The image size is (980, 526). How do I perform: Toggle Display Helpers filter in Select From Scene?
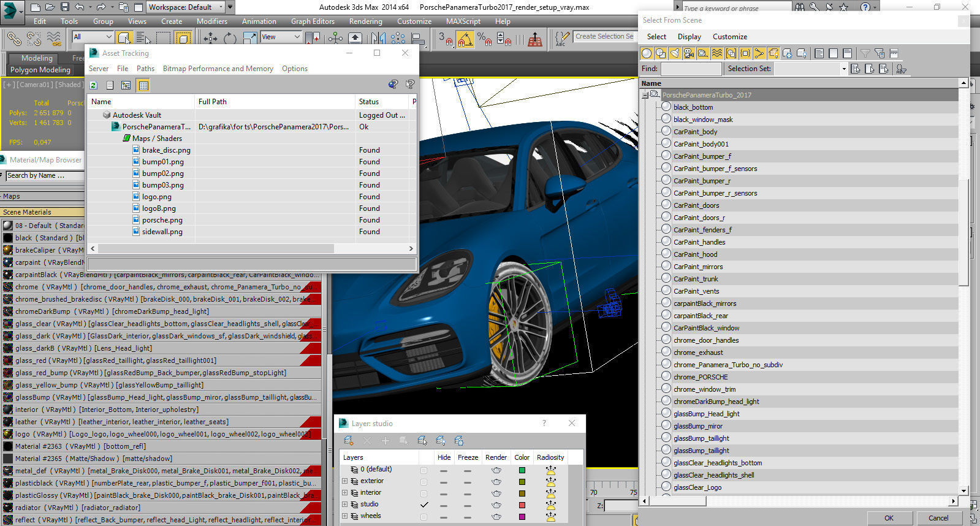pos(702,53)
